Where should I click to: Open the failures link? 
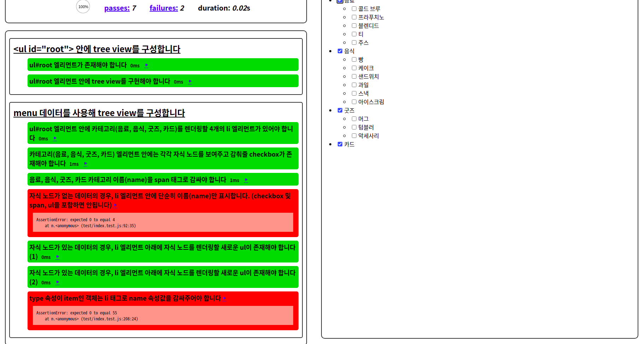(x=164, y=8)
